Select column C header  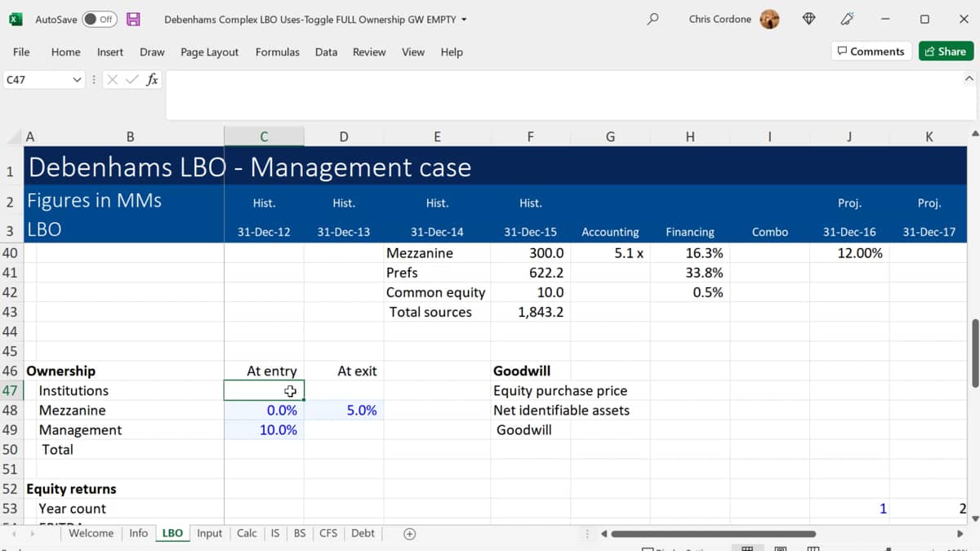[264, 136]
